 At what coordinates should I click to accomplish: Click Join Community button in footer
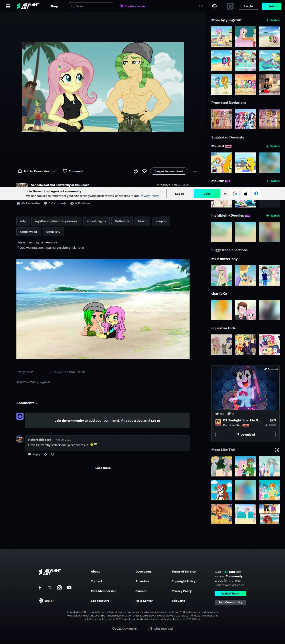click(230, 602)
